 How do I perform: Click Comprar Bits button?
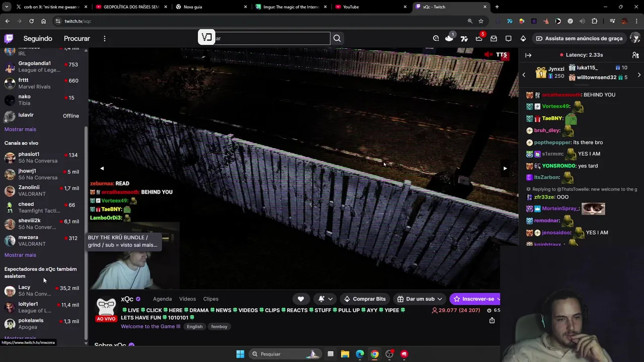tap(365, 299)
